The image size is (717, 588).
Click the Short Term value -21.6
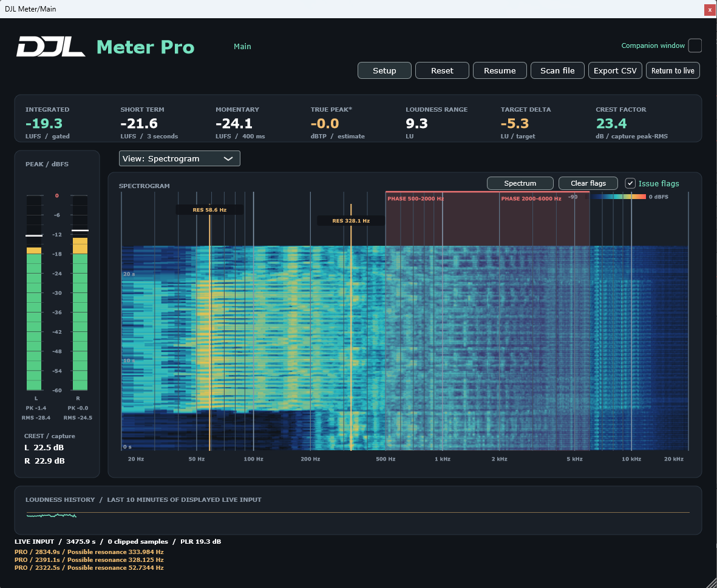pos(139,123)
